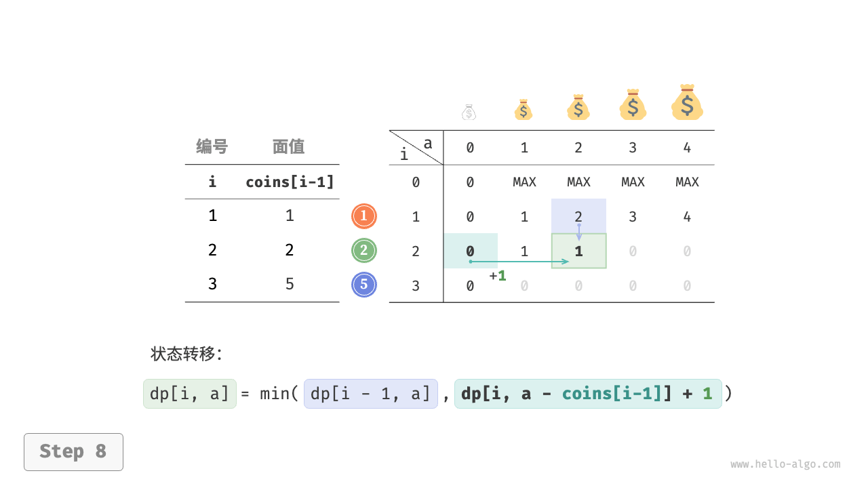Click the 0 cell at row 0, column 0
Screen dimensions: 868x488
click(470, 182)
